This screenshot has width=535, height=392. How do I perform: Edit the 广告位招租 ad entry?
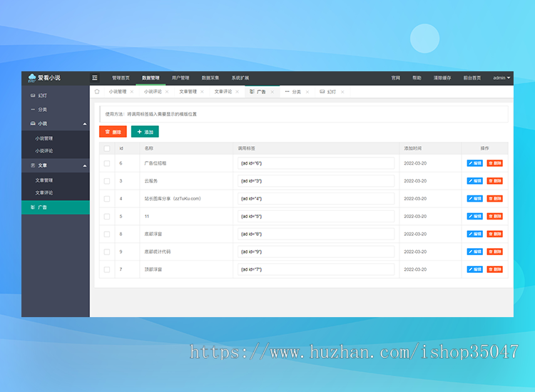point(474,163)
